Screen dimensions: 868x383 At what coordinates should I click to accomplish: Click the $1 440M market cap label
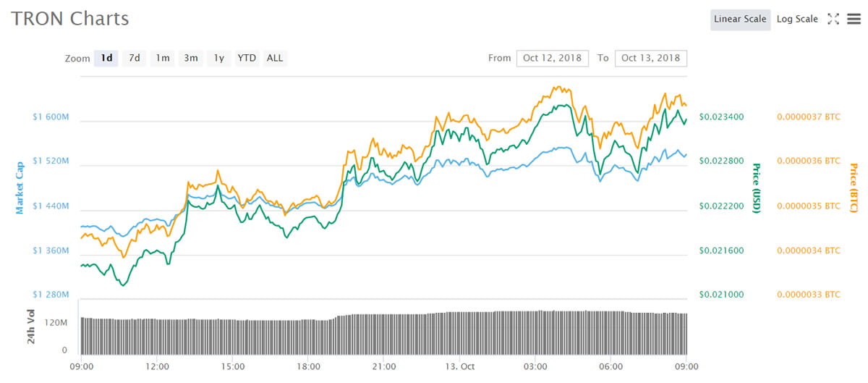tap(51, 206)
